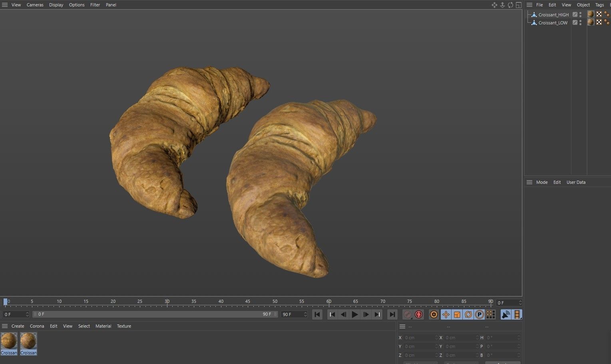
Task: Open the Object Manager Tags menu
Action: (599, 5)
